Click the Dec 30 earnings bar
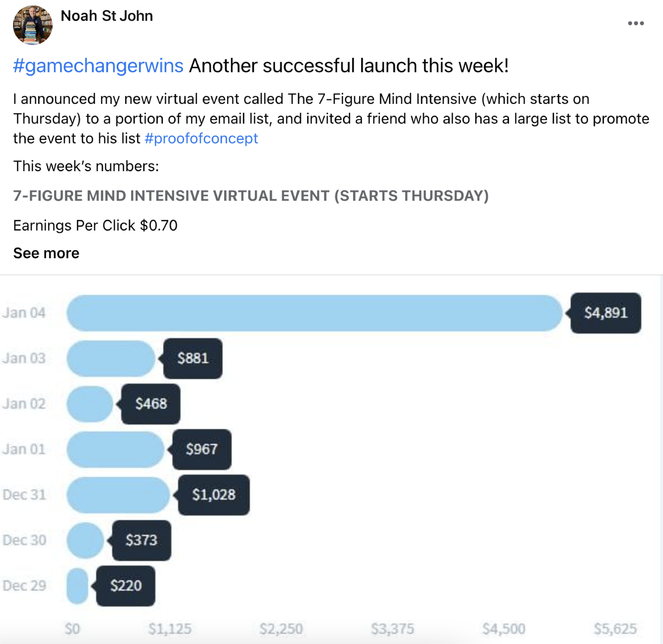 85,540
